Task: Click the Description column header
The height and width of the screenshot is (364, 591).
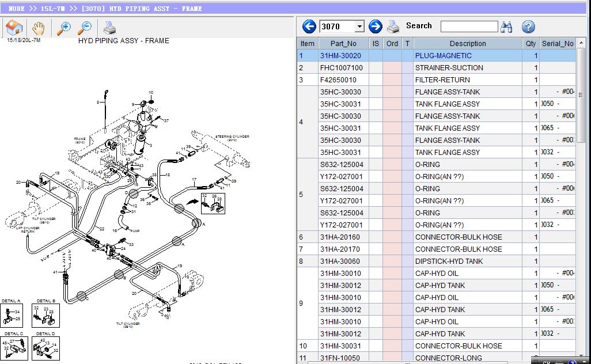Action: (467, 43)
